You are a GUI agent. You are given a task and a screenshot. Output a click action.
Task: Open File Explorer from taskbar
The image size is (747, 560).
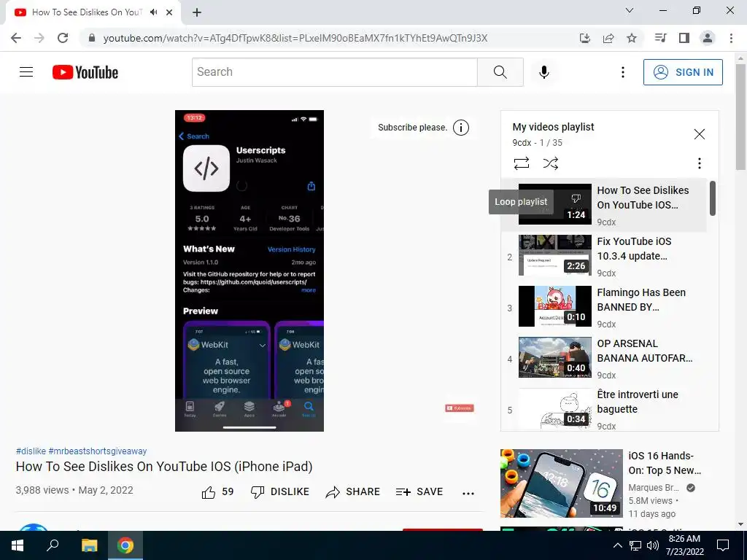coord(89,545)
